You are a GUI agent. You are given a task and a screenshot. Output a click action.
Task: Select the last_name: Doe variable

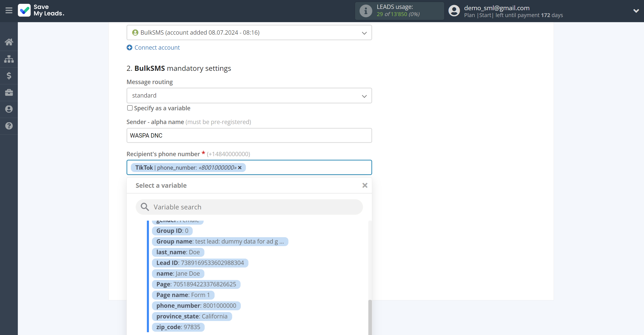coord(178,252)
